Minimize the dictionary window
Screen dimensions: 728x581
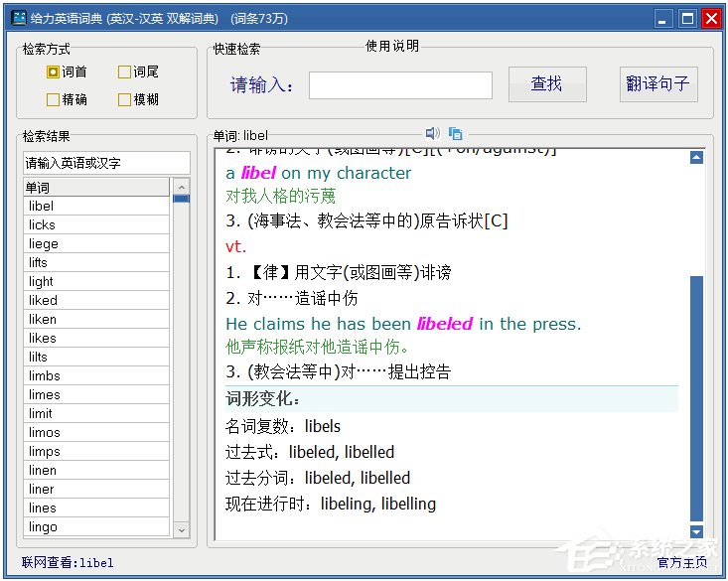(x=663, y=19)
